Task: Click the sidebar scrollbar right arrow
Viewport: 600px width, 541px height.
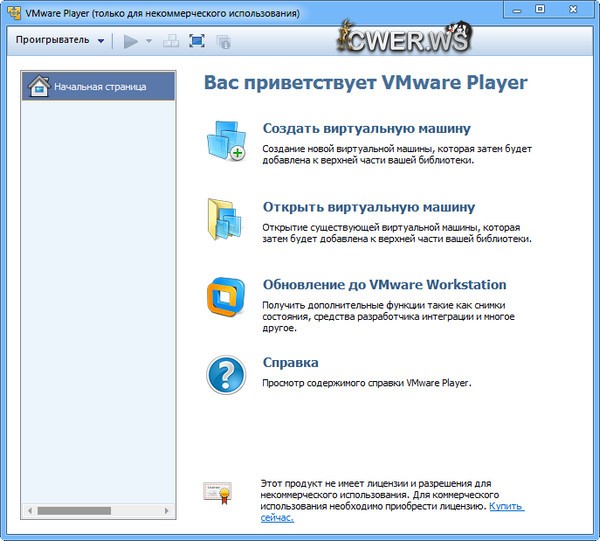Action: coord(170,511)
